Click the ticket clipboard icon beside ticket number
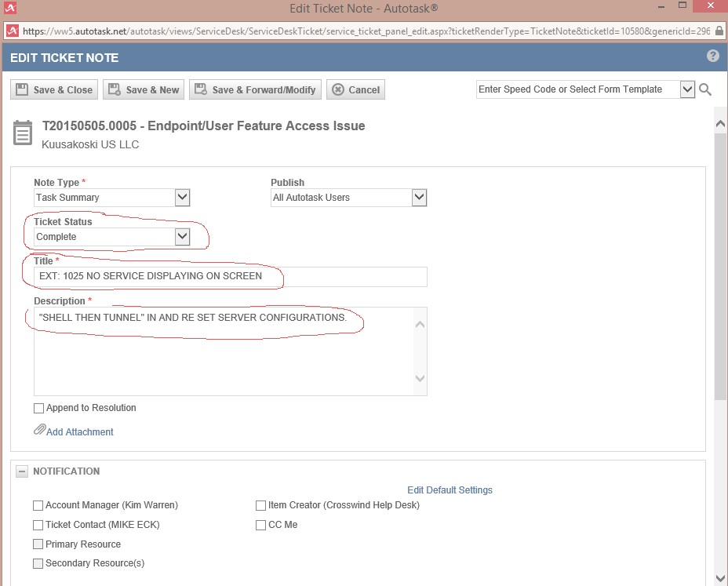Screen dimensions: 728x586 point(24,133)
